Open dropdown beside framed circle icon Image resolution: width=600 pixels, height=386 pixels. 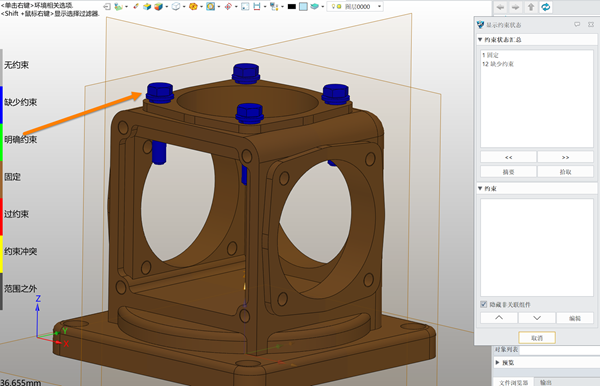219,7
